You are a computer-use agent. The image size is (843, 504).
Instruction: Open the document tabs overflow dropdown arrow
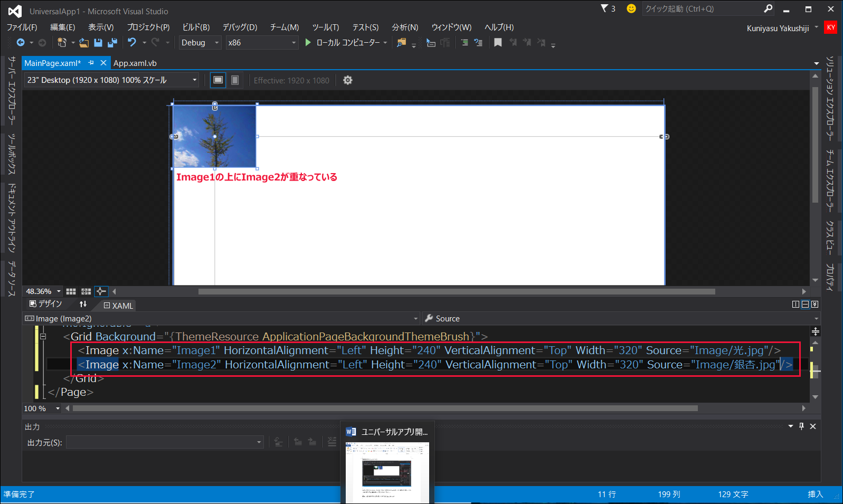(816, 63)
